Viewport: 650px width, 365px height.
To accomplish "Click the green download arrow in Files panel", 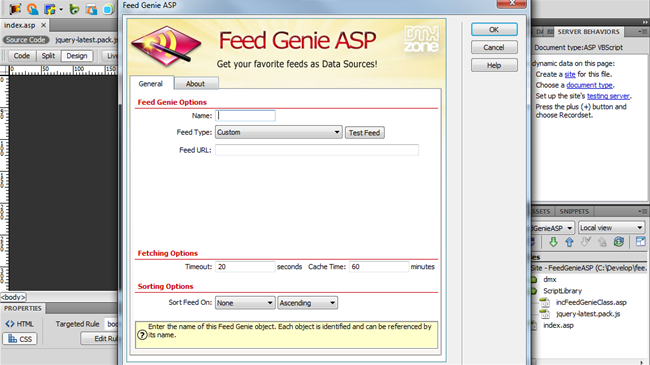I will [x=553, y=242].
